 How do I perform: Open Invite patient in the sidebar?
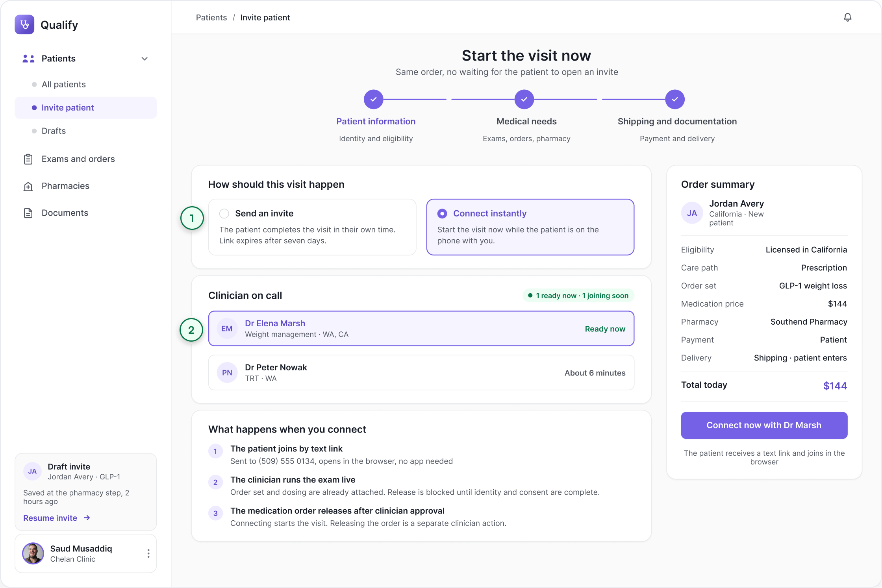[86, 107]
